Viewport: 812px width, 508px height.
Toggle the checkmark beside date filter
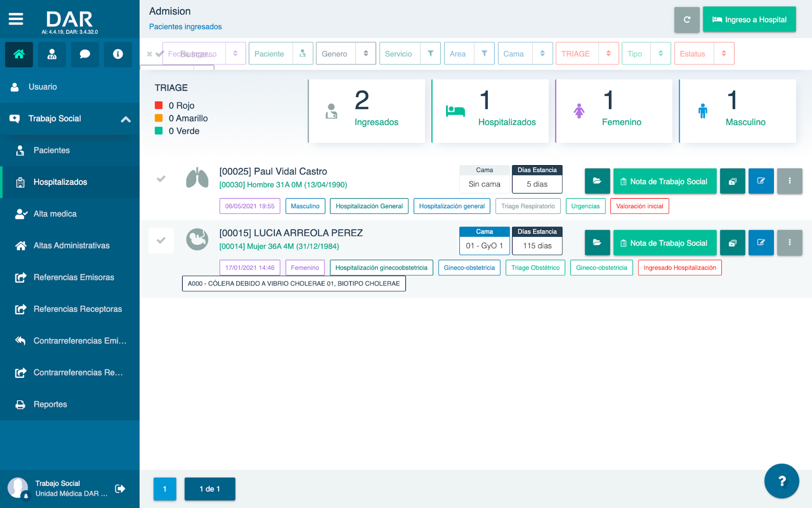(159, 54)
